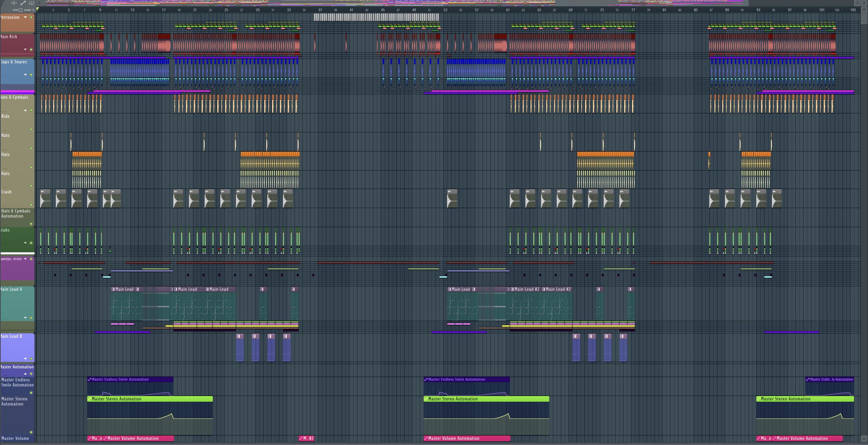The image size is (868, 445).
Task: Click the Ride track name label
Action: point(5,116)
